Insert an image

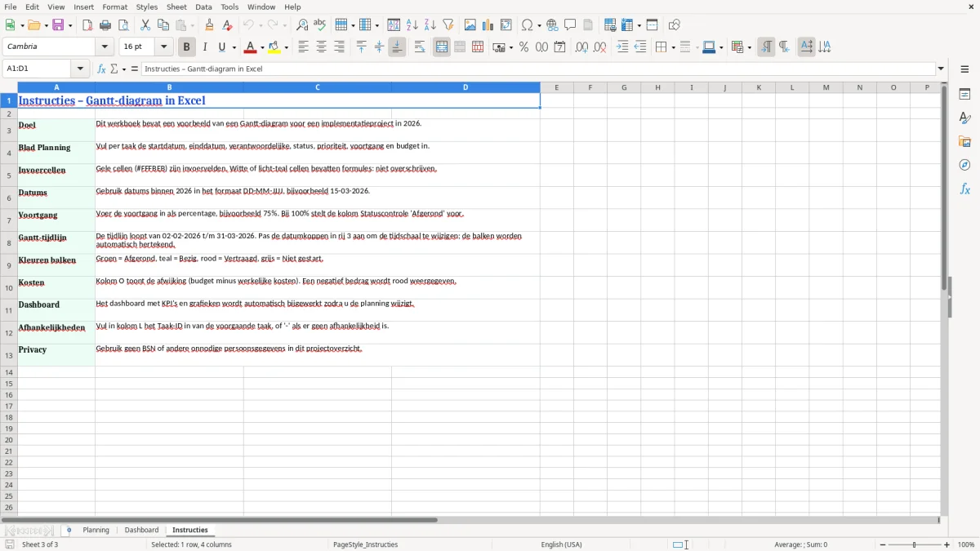(x=470, y=25)
